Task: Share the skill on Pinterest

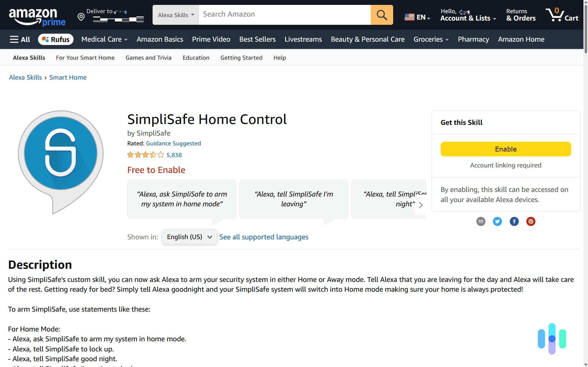Action: pos(531,221)
